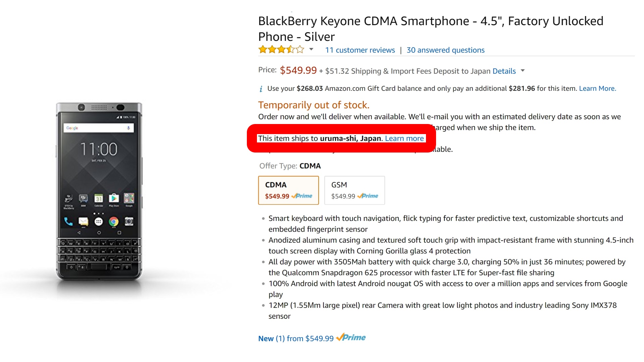Expand the star rating breakdown arrow
This screenshot has width=644, height=362.
click(x=311, y=50)
